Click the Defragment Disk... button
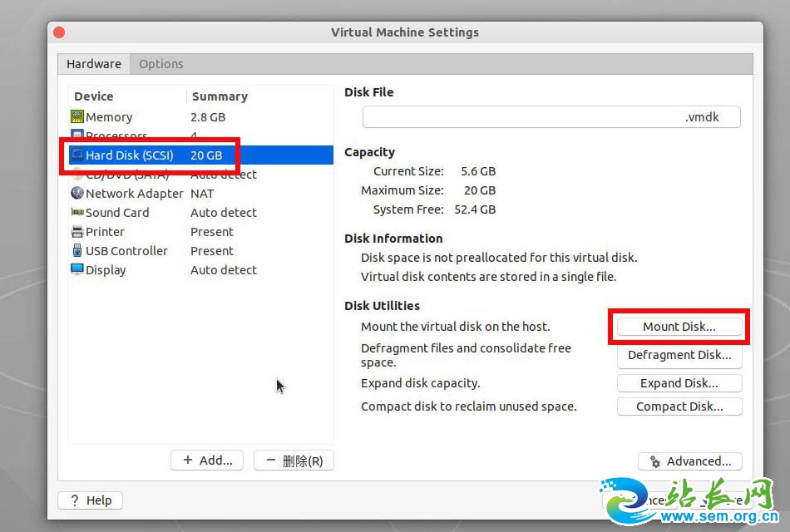790x532 pixels. 679,356
